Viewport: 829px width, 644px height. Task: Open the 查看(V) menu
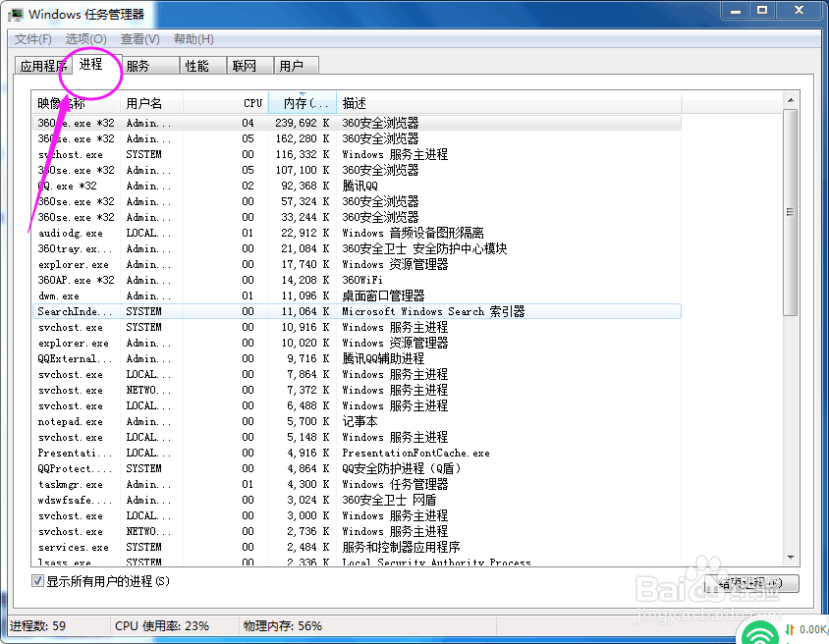click(140, 39)
